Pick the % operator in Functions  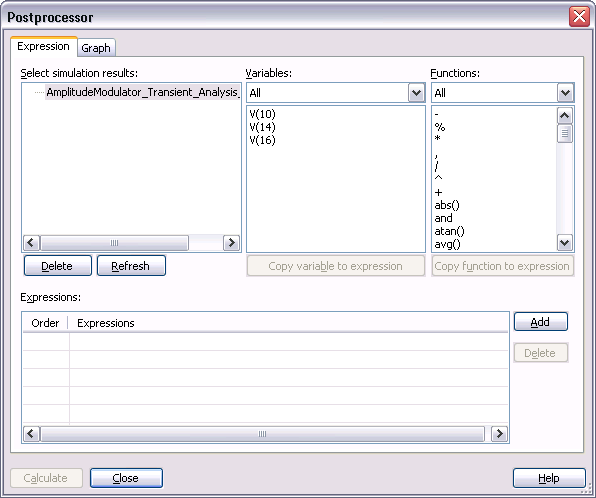[x=440, y=127]
